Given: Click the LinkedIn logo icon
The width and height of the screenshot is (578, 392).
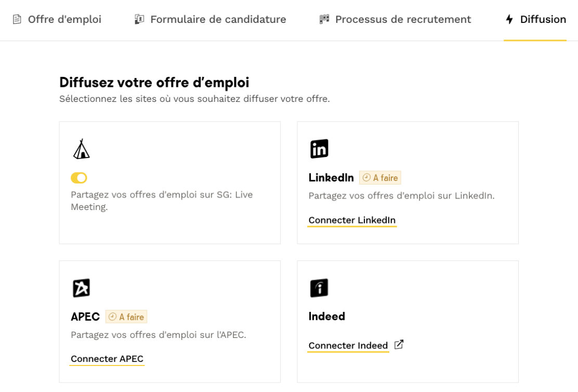Looking at the screenshot, I should coord(319,149).
